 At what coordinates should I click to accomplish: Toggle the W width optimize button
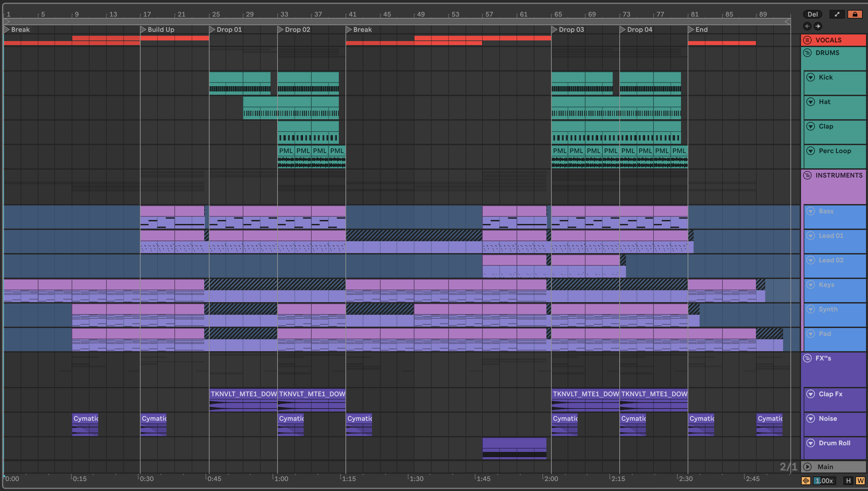coord(860,481)
